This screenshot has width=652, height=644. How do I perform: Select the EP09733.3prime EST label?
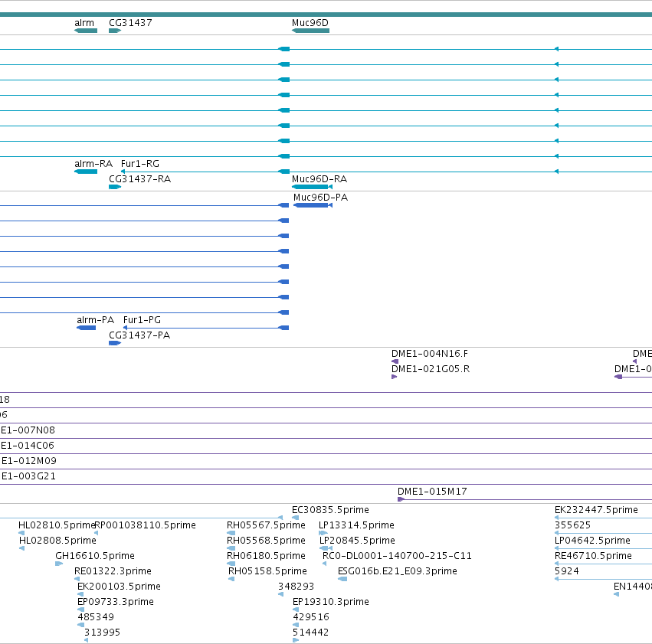click(115, 602)
